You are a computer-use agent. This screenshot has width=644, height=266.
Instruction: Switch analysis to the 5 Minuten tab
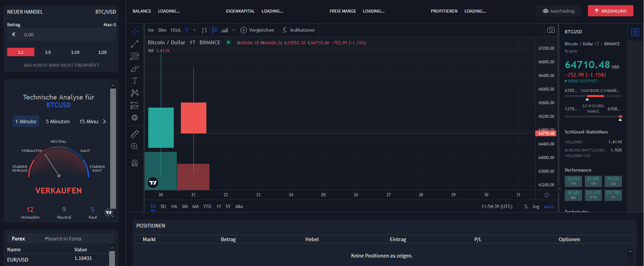click(x=58, y=121)
